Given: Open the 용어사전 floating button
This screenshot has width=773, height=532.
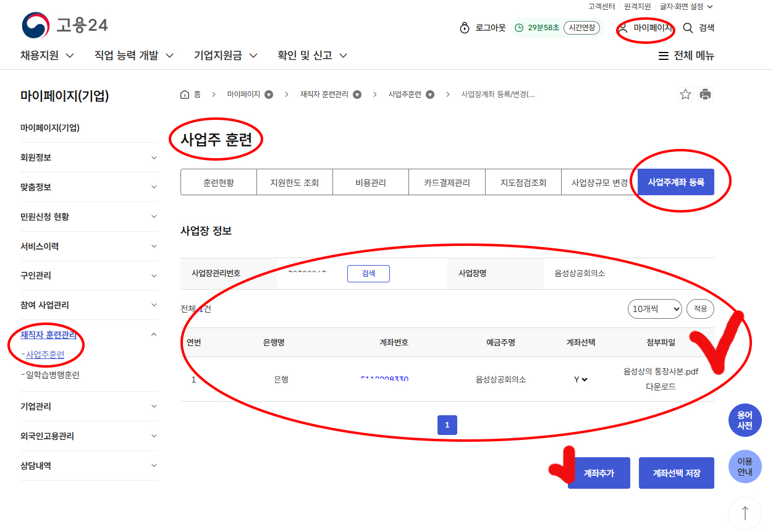Looking at the screenshot, I should 745,421.
